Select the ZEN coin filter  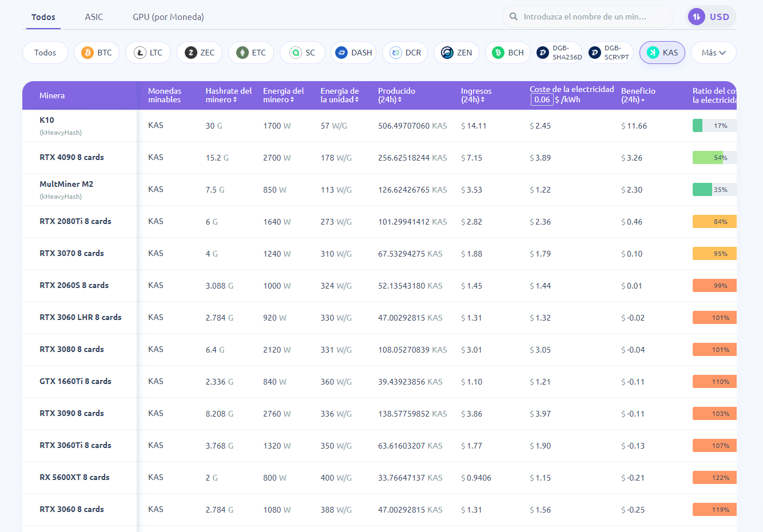[x=457, y=53]
